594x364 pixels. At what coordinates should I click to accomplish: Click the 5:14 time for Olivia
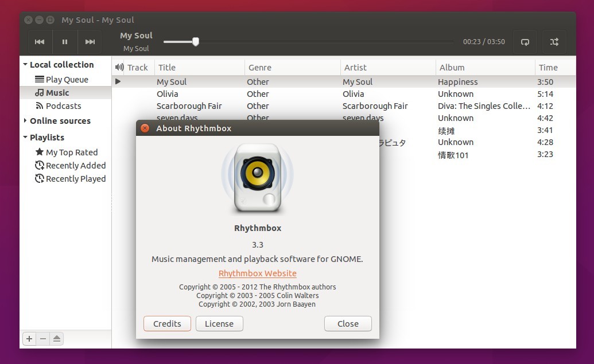[545, 94]
